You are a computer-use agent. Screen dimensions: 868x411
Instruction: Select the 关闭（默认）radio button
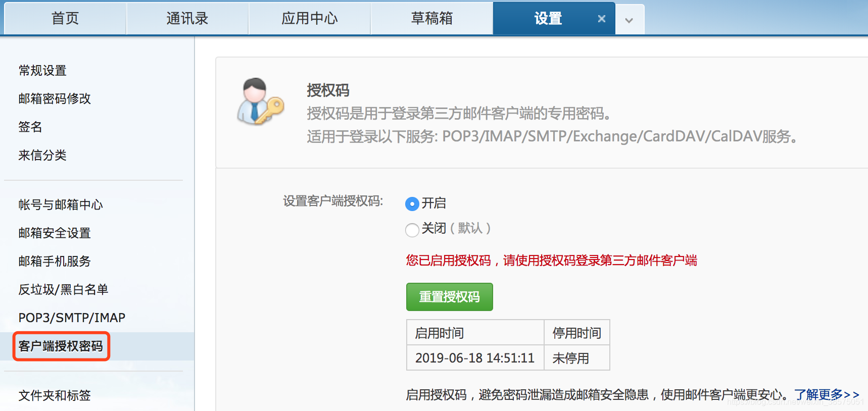412,230
